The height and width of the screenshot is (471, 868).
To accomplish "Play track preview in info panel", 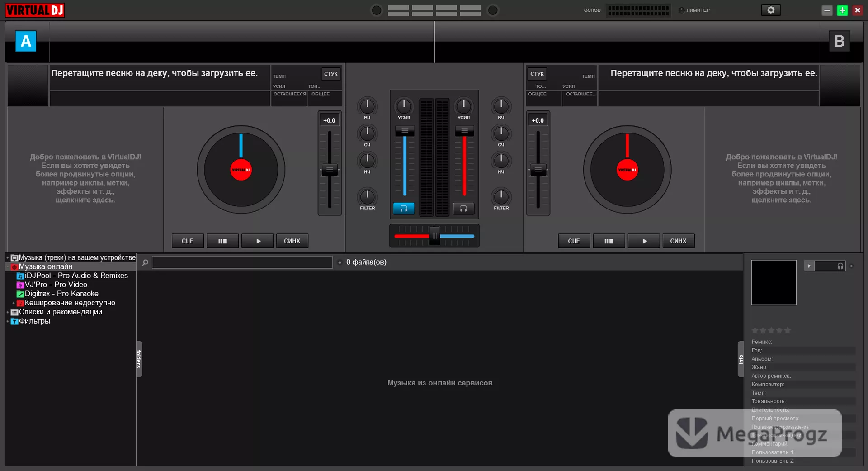I will tap(809, 266).
